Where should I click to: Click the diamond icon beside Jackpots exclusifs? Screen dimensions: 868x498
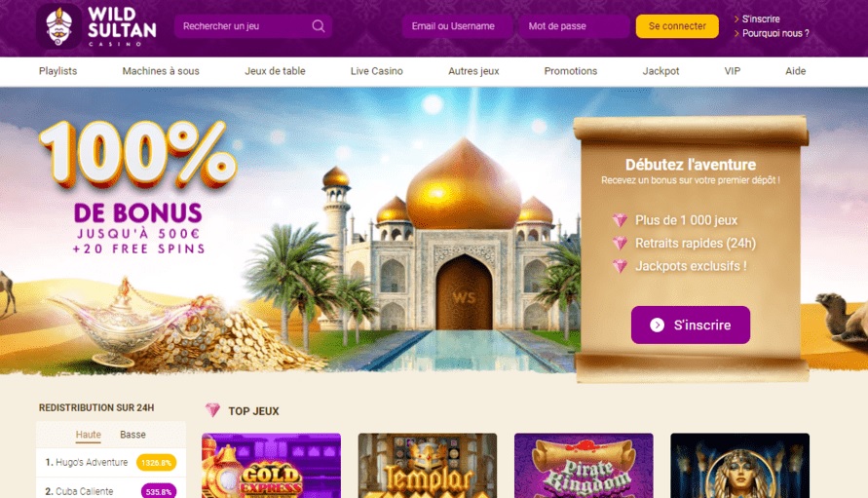(x=620, y=266)
